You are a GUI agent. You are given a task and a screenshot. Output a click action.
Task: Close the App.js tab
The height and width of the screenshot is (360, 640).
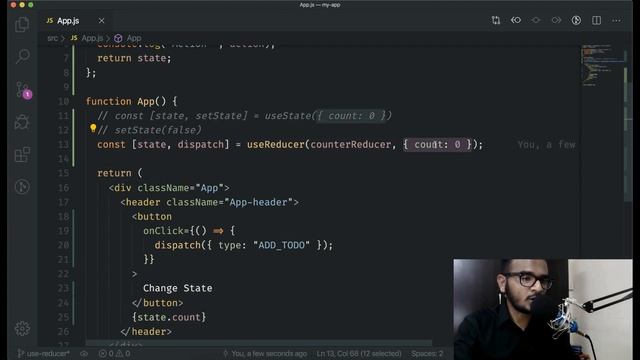(101, 20)
